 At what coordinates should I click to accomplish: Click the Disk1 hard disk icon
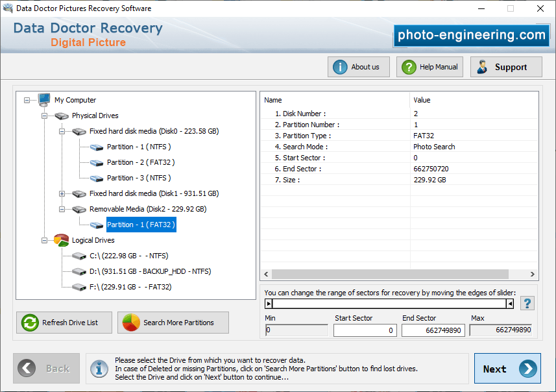[x=79, y=193]
